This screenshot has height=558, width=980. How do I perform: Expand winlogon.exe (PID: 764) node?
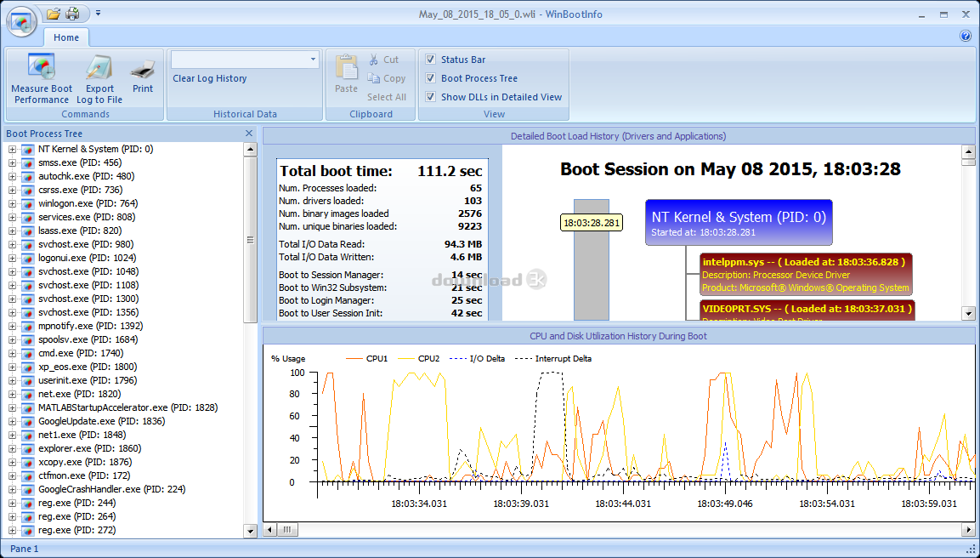[x=12, y=204]
